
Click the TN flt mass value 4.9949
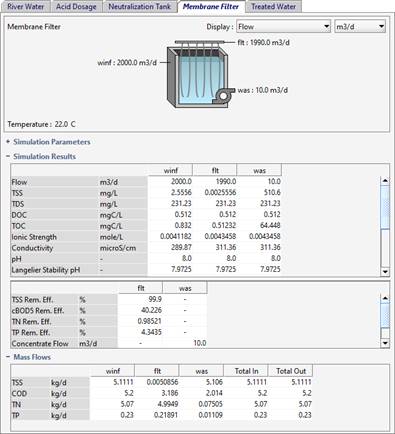(168, 404)
